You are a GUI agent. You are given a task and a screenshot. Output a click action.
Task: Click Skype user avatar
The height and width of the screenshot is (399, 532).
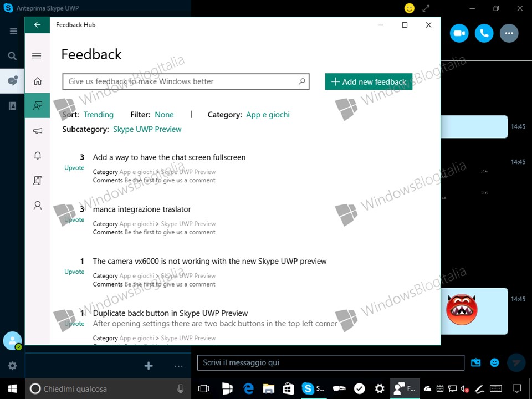12,341
